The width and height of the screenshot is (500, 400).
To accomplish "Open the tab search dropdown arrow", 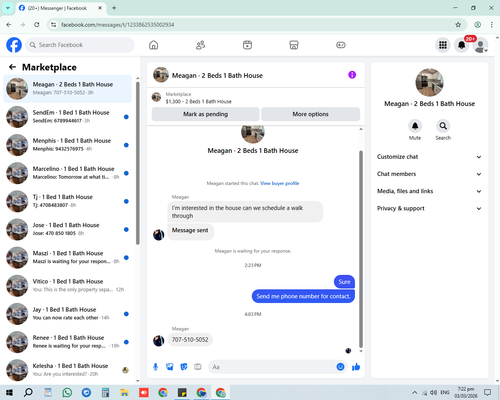I will coord(8,8).
